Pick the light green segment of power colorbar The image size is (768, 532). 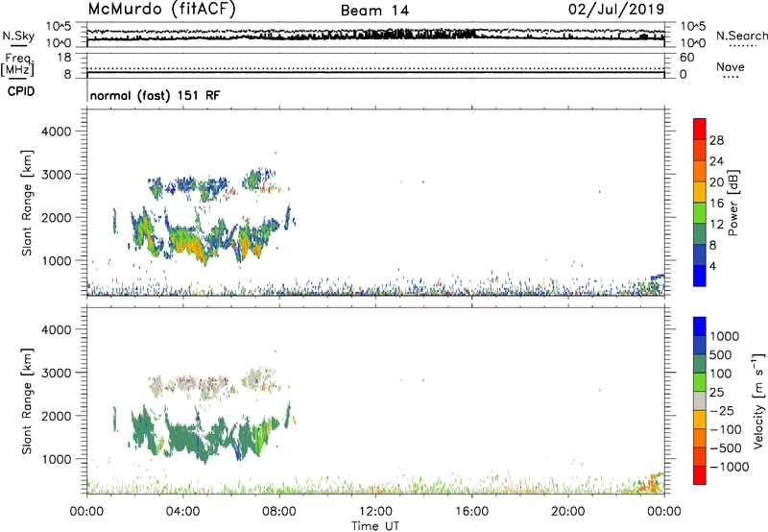(x=700, y=213)
